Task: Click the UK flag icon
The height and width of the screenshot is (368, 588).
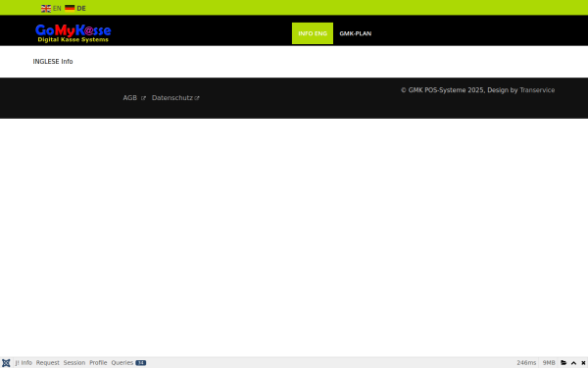Action: tap(46, 8)
